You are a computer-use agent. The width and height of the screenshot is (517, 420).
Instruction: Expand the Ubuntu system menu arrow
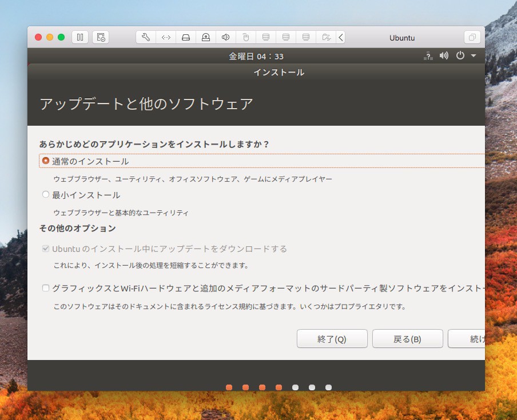[x=474, y=56]
